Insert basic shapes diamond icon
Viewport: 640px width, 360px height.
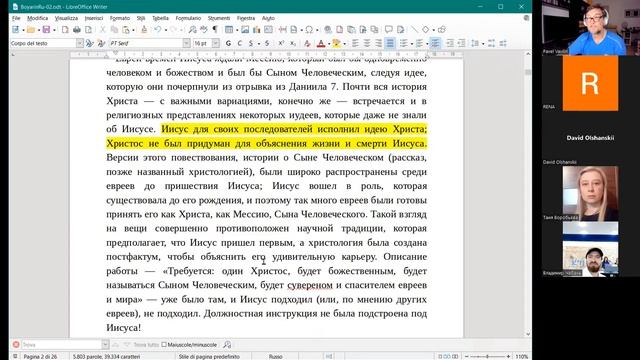click(x=425, y=30)
